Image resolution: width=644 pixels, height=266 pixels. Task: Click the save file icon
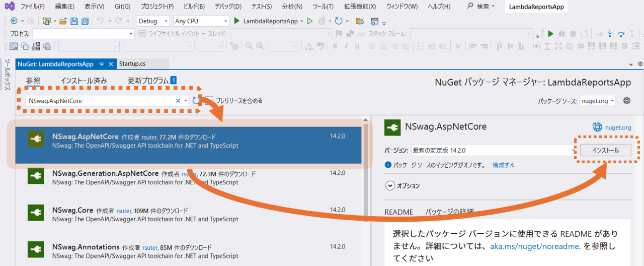74,21
